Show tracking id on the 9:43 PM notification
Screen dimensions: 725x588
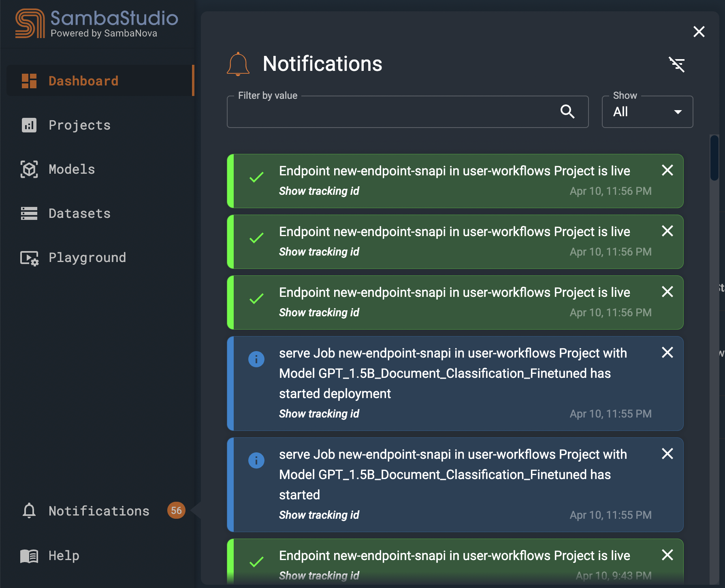pos(319,575)
